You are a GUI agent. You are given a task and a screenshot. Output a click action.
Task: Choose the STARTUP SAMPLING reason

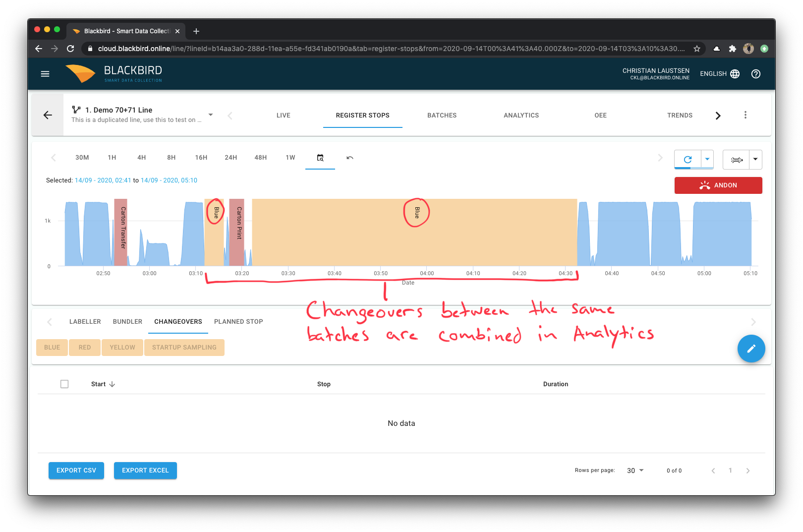(184, 348)
